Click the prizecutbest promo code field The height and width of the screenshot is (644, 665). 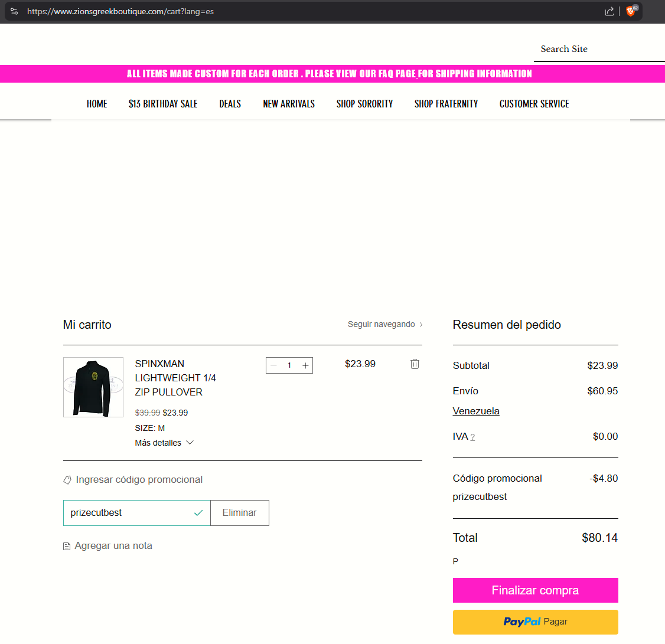(x=136, y=513)
